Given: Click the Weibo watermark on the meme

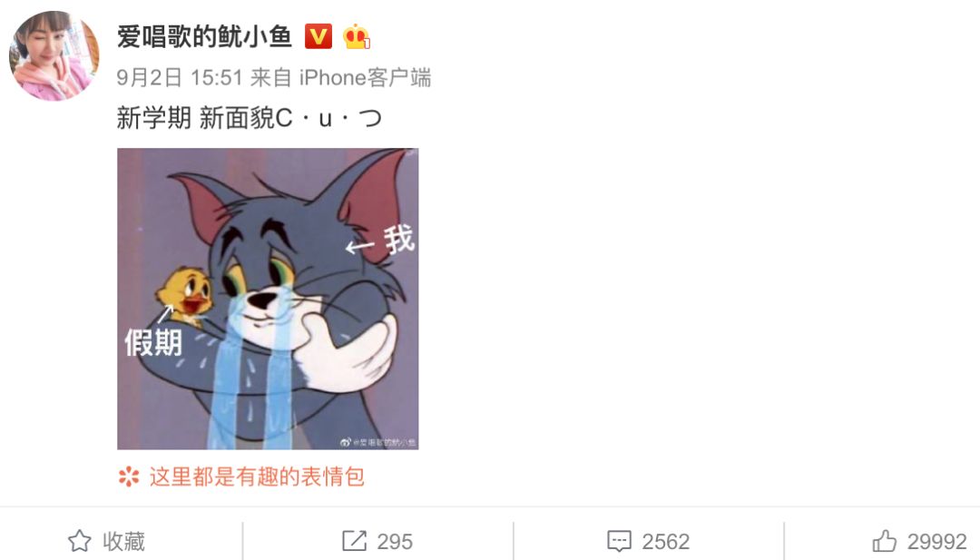Looking at the screenshot, I should click(378, 442).
